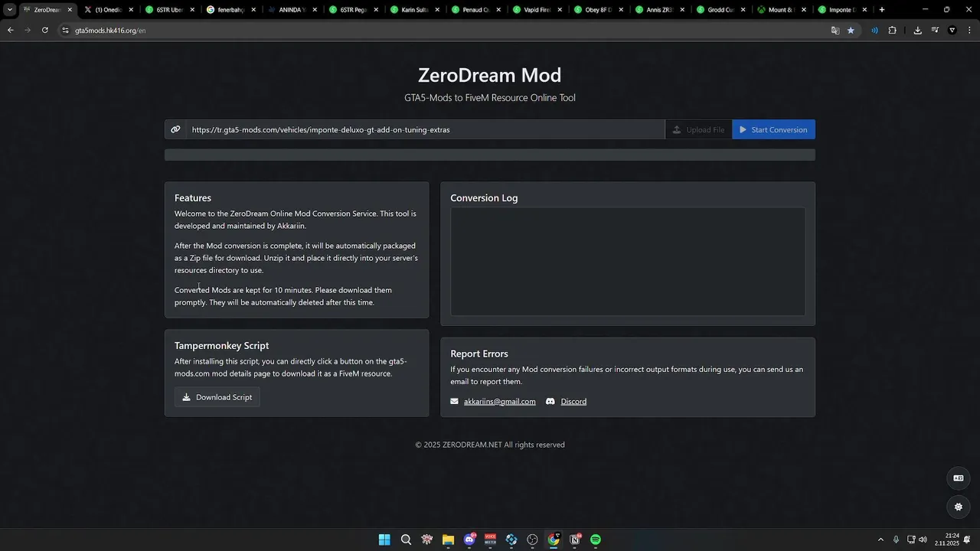This screenshot has width=980, height=551.
Task: Open the settings gear at bottom right
Action: click(x=958, y=507)
